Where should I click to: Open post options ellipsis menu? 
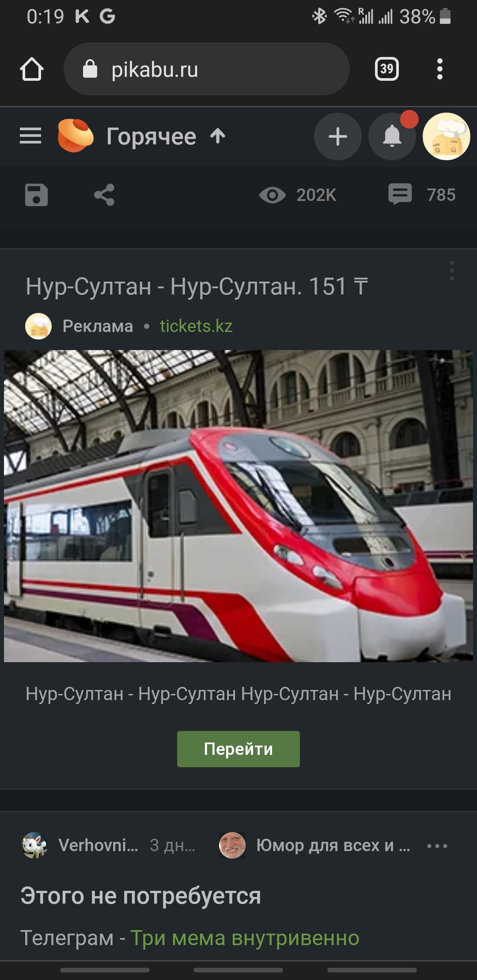[x=437, y=846]
